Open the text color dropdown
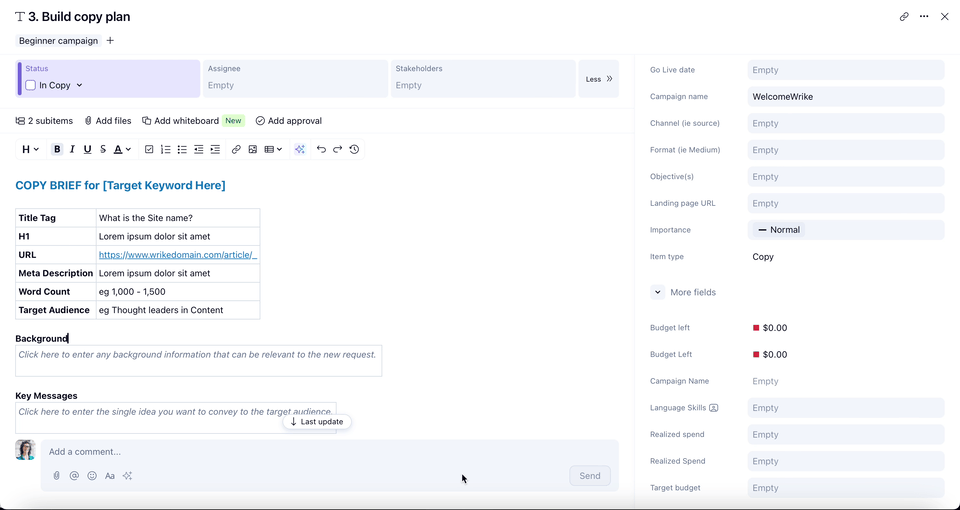Viewport: 960px width, 510px height. pyautogui.click(x=122, y=149)
